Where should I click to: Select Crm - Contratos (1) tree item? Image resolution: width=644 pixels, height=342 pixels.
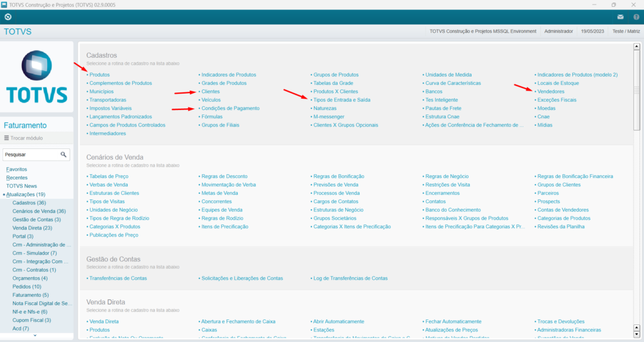coord(34,270)
